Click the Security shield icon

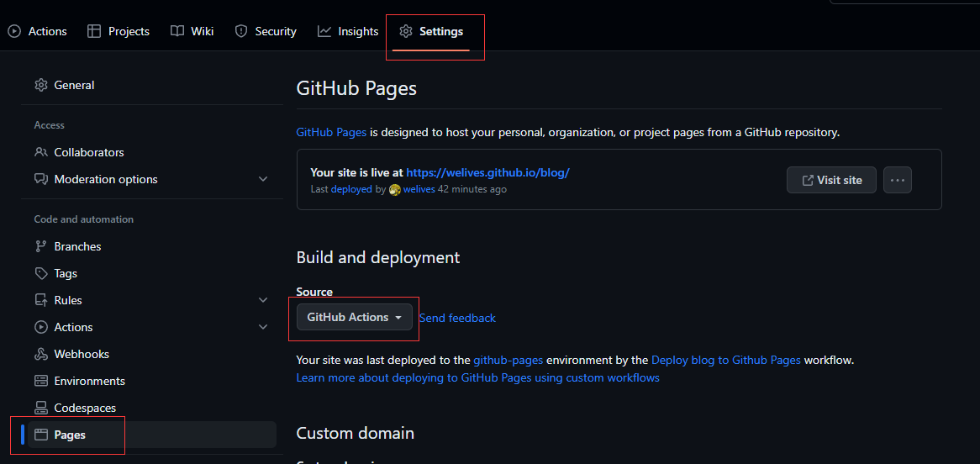[x=241, y=31]
